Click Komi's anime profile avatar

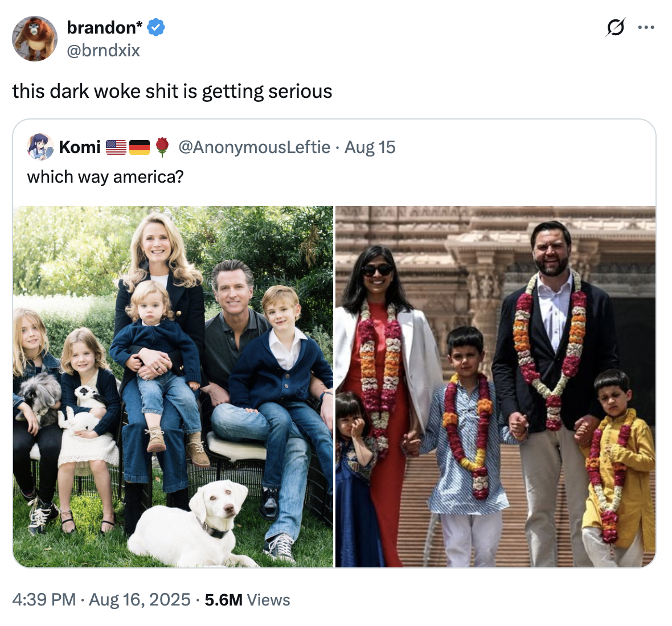tap(40, 147)
